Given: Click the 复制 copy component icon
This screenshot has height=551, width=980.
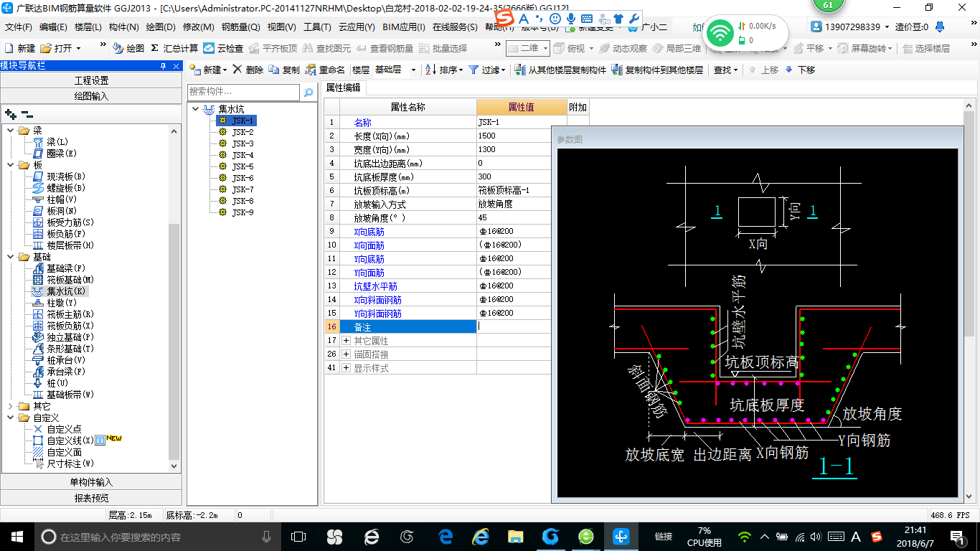Looking at the screenshot, I should [x=275, y=70].
